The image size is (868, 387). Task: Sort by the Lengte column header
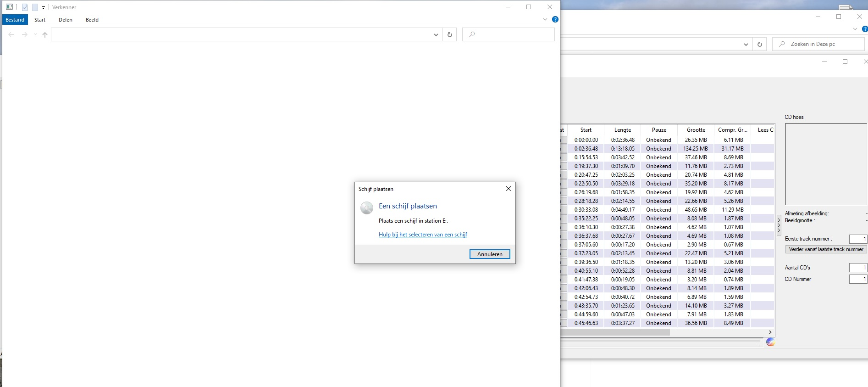(x=622, y=130)
